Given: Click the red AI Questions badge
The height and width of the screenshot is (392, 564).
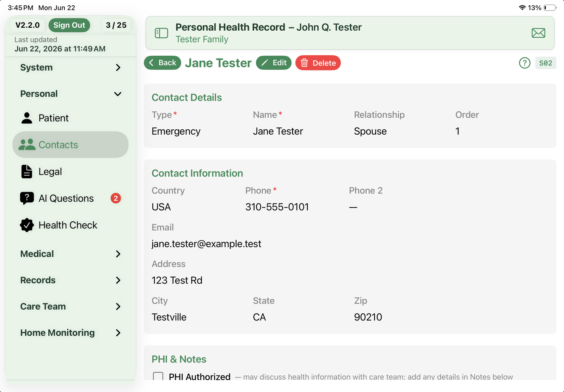Looking at the screenshot, I should click(116, 198).
